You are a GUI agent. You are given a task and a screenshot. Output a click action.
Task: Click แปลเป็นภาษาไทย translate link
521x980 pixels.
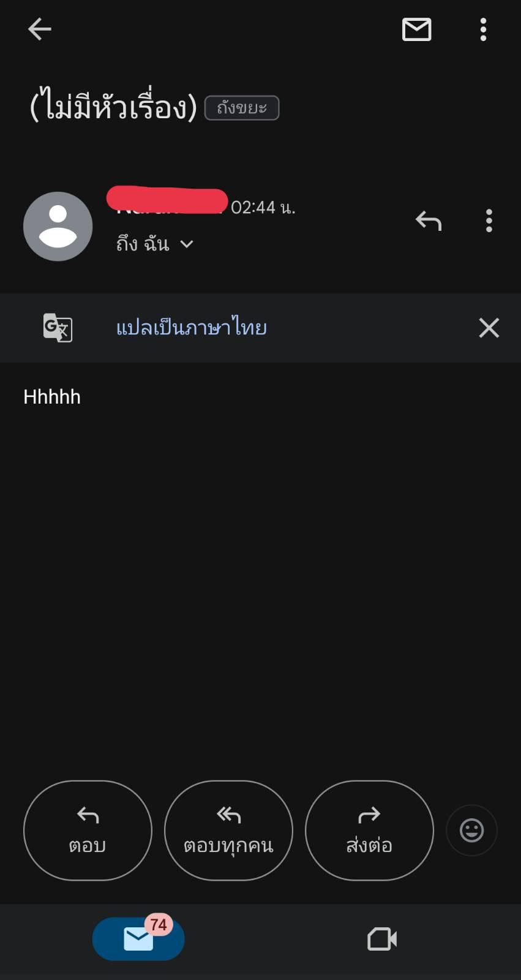tap(192, 328)
